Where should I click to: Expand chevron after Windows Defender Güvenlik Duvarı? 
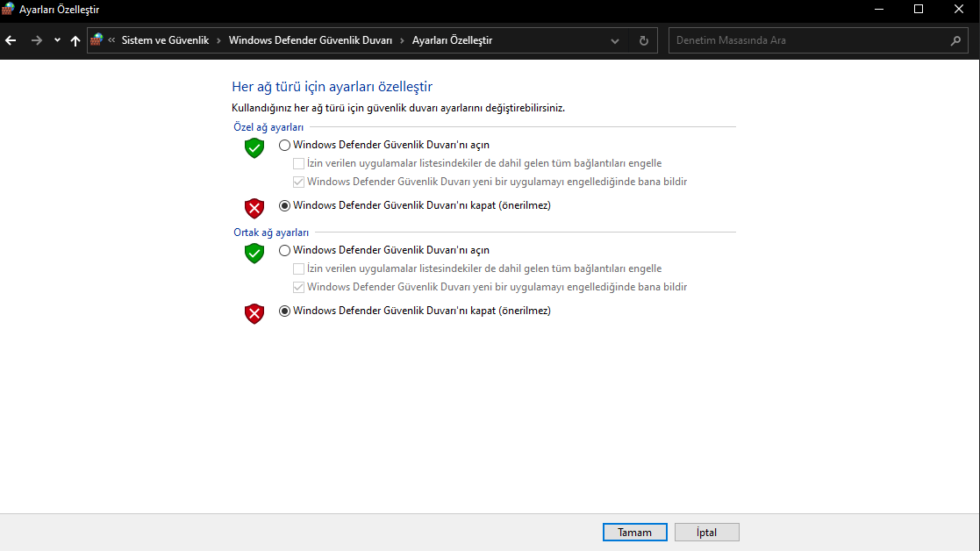point(402,40)
